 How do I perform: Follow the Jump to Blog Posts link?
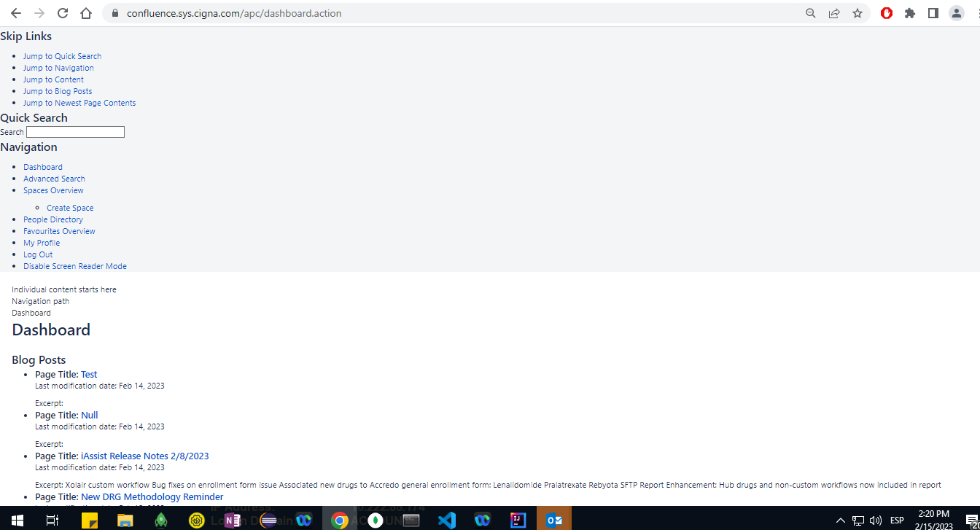[58, 91]
